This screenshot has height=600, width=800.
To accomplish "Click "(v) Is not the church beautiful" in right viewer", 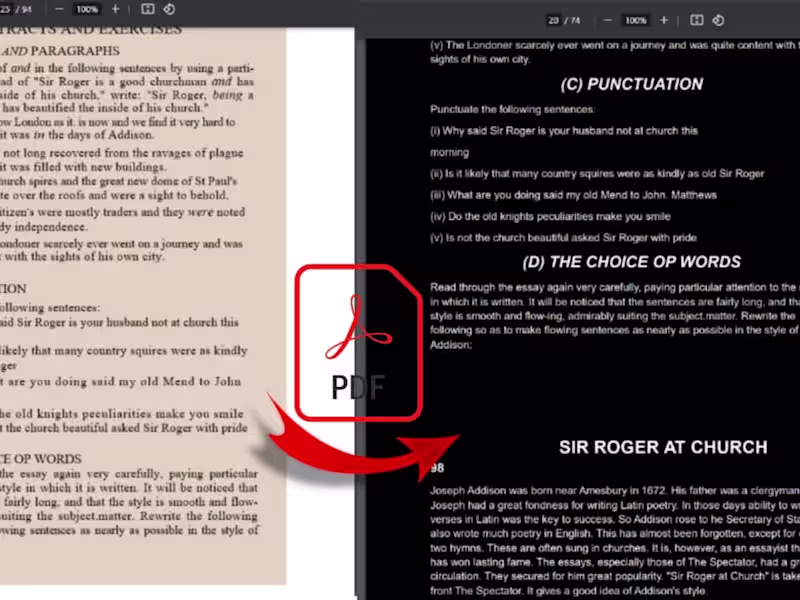I will point(563,238).
